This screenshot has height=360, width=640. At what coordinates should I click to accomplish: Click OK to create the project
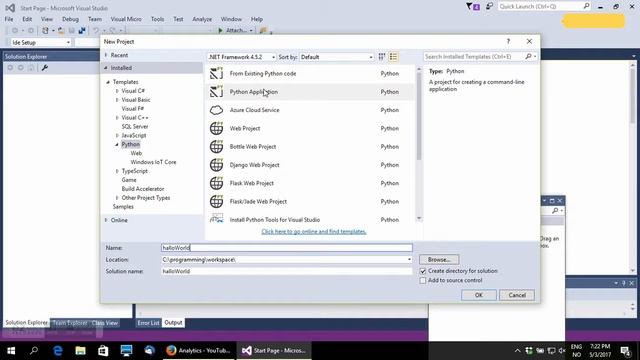[x=479, y=295]
